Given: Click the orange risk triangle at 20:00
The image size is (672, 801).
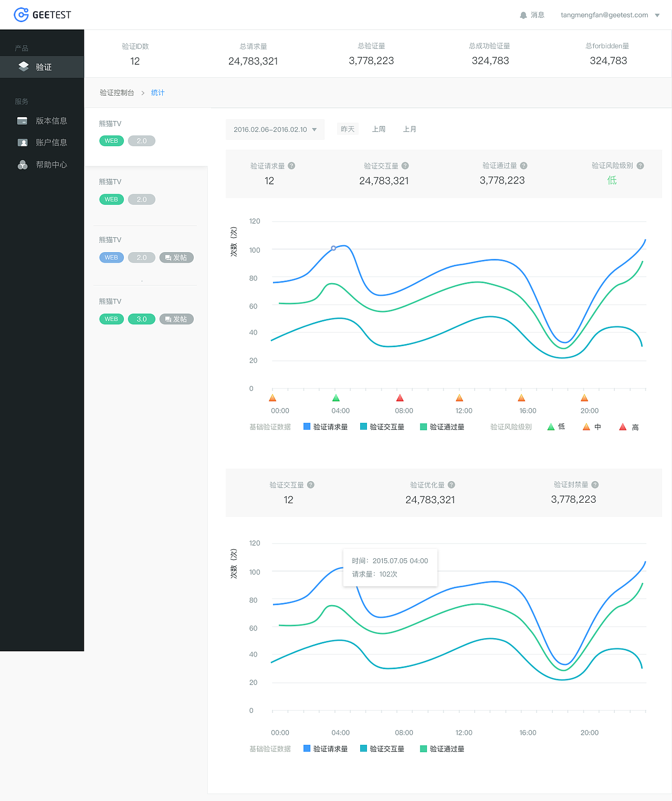Looking at the screenshot, I should [584, 398].
